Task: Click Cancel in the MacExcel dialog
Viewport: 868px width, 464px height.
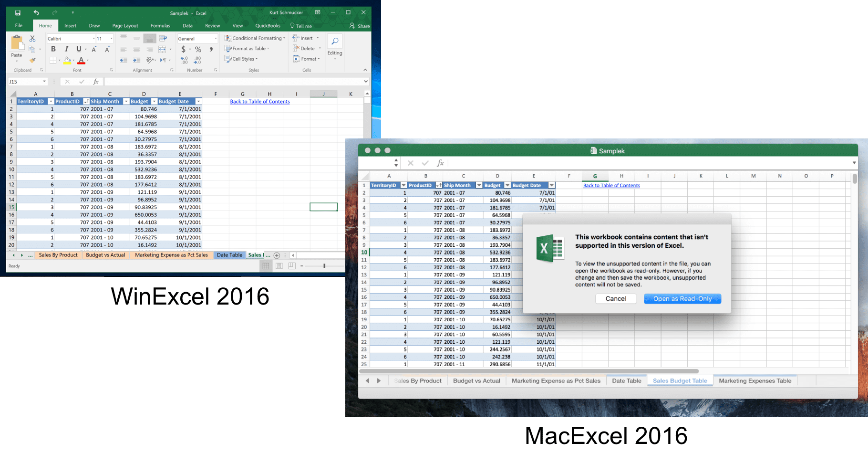Action: tap(616, 299)
